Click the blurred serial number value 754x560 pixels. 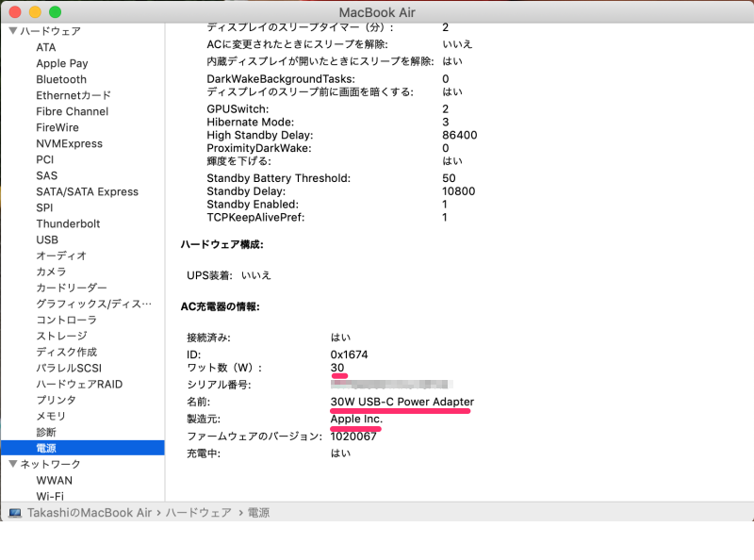point(392,385)
